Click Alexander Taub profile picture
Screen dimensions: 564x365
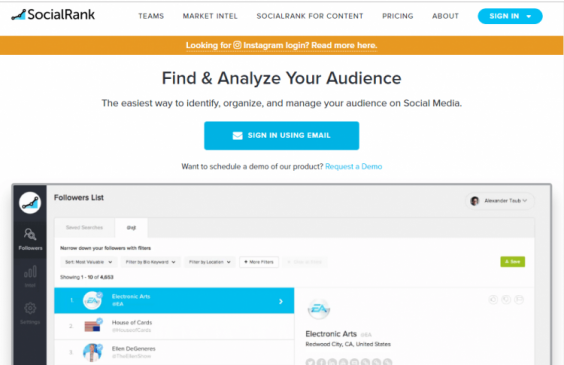point(475,201)
